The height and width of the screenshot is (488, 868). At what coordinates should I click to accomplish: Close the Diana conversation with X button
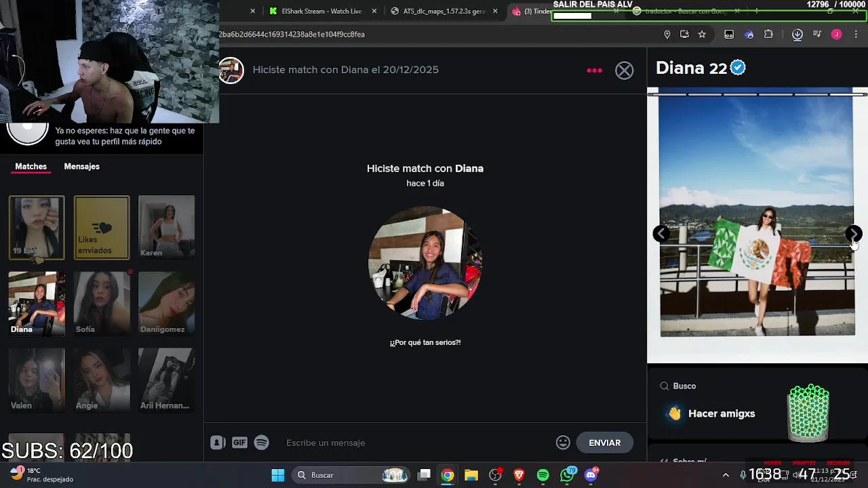[624, 70]
